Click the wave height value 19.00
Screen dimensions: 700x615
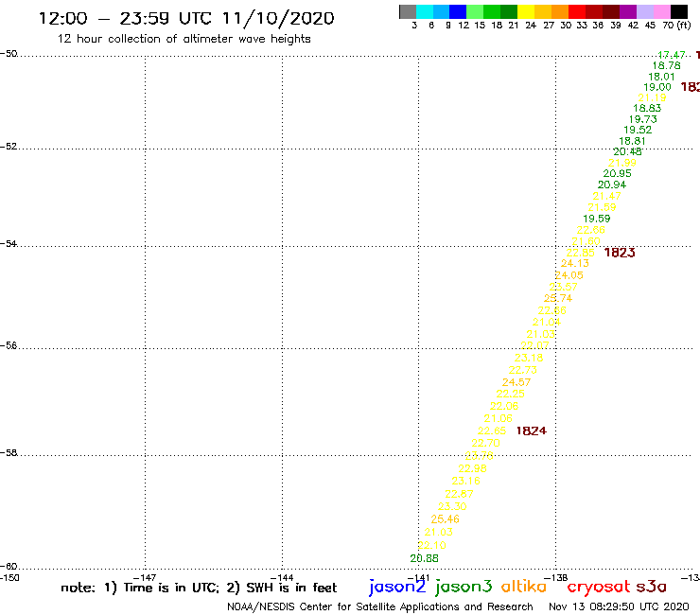click(x=657, y=88)
